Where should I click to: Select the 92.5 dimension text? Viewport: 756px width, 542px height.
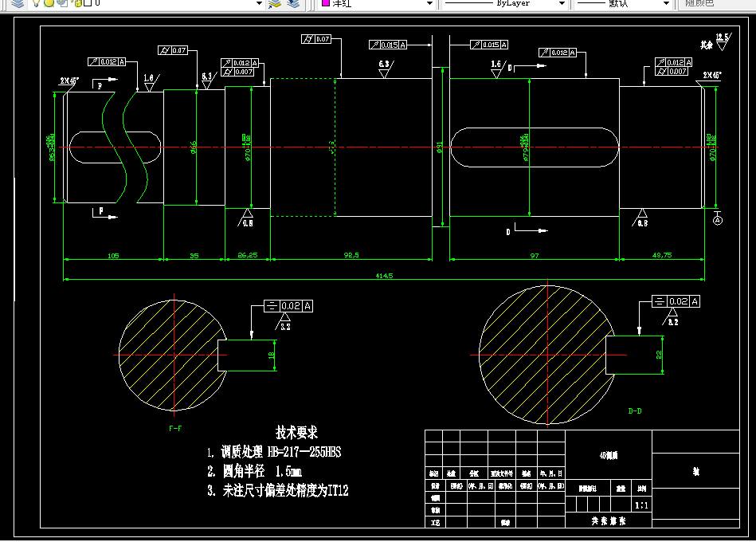351,255
